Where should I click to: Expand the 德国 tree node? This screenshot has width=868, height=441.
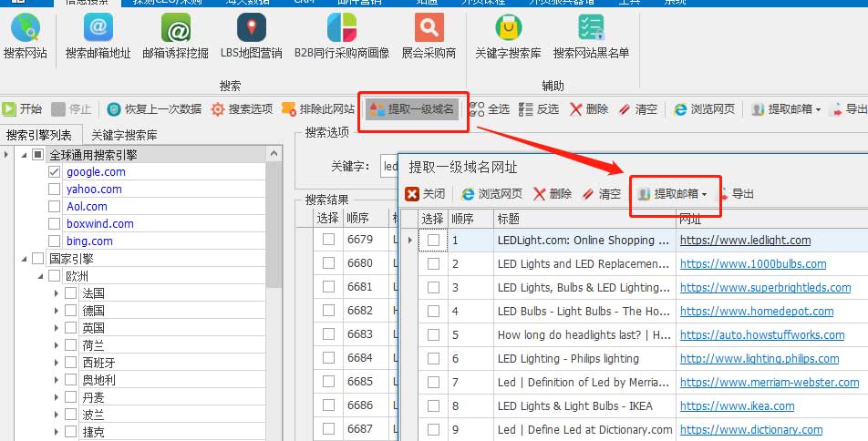click(57, 311)
